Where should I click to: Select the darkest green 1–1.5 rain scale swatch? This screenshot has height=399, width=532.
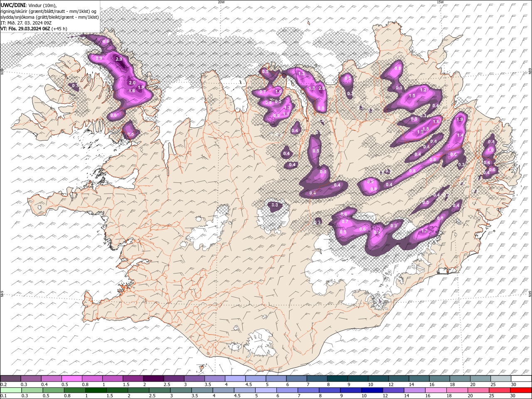pyautogui.click(x=96, y=390)
